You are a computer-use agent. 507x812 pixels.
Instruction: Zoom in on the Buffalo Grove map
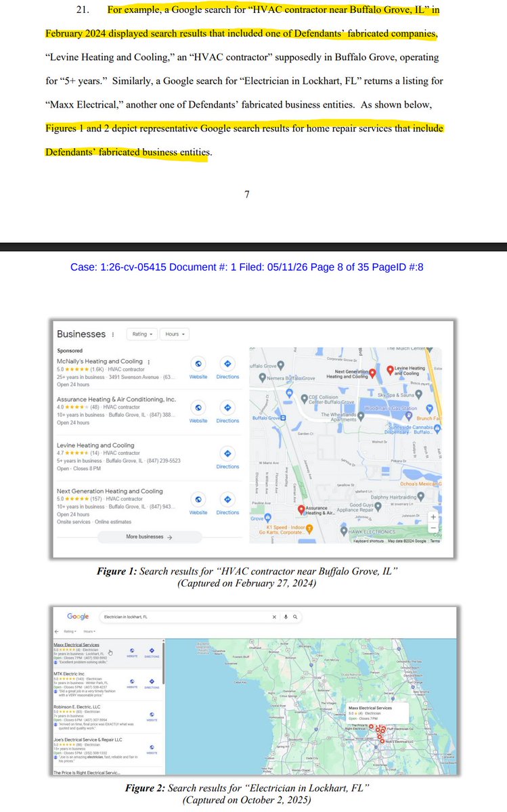pos(433,518)
